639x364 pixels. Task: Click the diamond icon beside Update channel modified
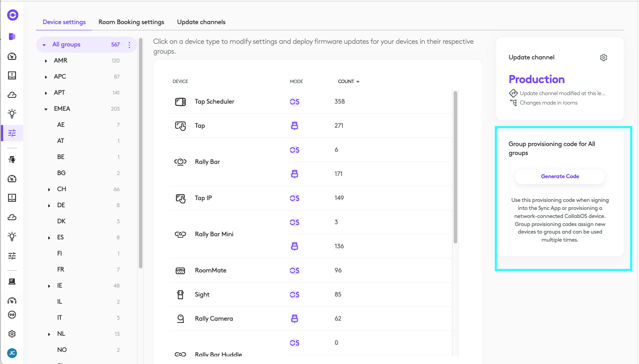coord(513,93)
